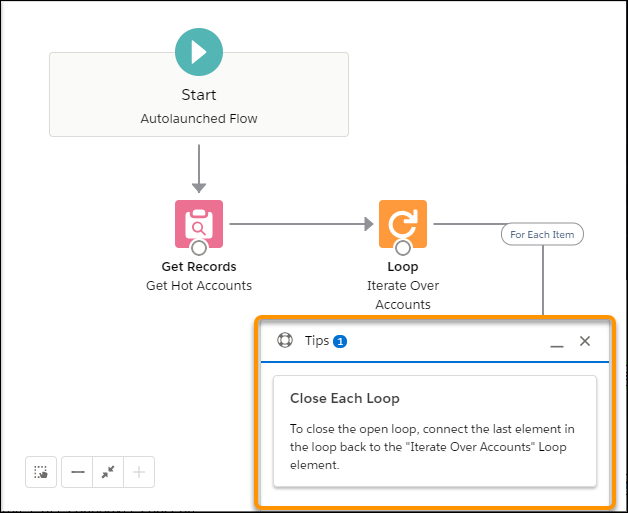Close the Tips panel
The width and height of the screenshot is (628, 513).
585,341
